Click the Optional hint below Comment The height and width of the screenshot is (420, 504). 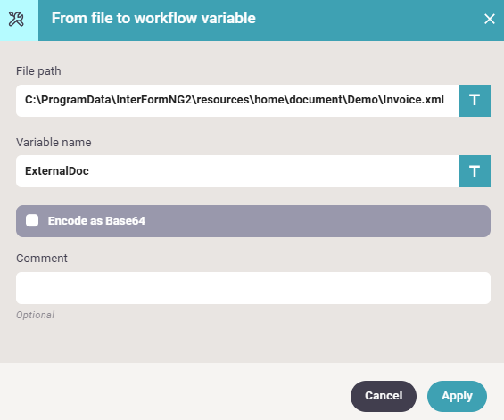click(x=36, y=315)
